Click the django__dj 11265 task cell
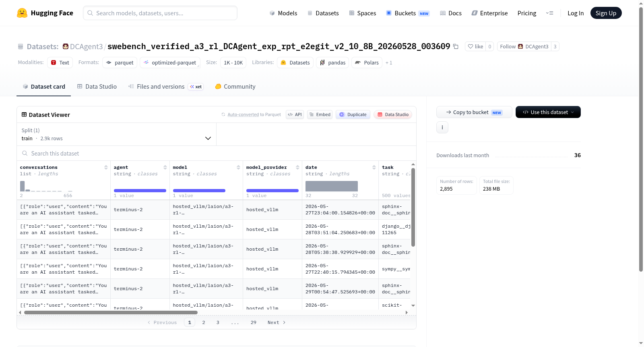Viewport: 644px width, 347px height. pos(394,229)
